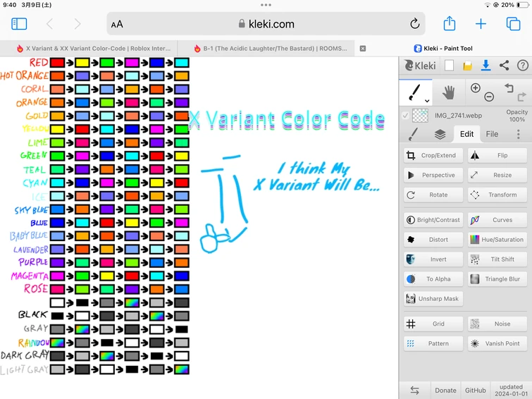The image size is (532, 399).
Task: Click the IMG_2741.webp layer thumbnail
Action: [x=420, y=116]
